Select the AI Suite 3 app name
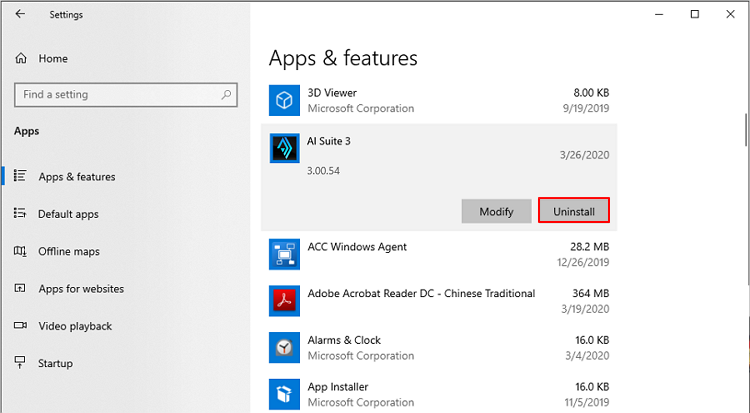The image size is (750, 413). [x=329, y=141]
